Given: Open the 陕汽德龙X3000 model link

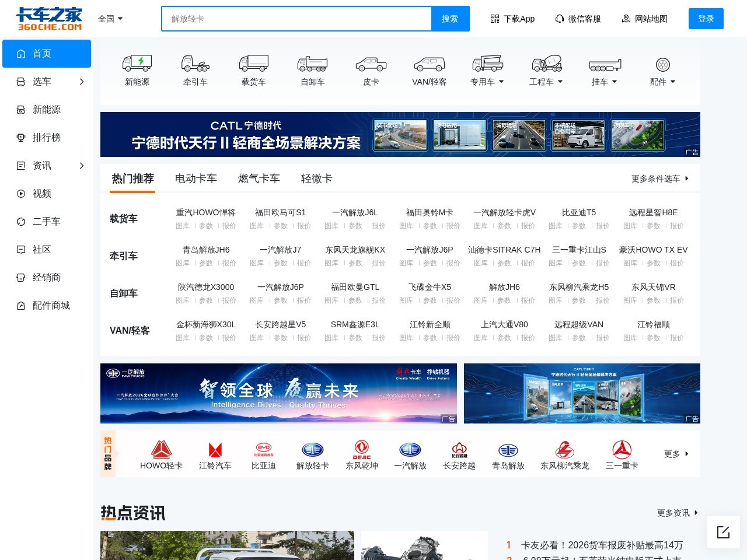Looking at the screenshot, I should [206, 287].
